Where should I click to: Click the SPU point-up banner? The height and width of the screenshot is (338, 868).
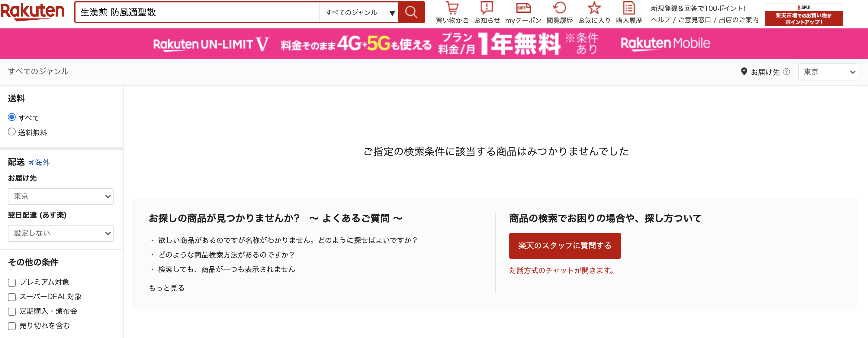[x=804, y=15]
